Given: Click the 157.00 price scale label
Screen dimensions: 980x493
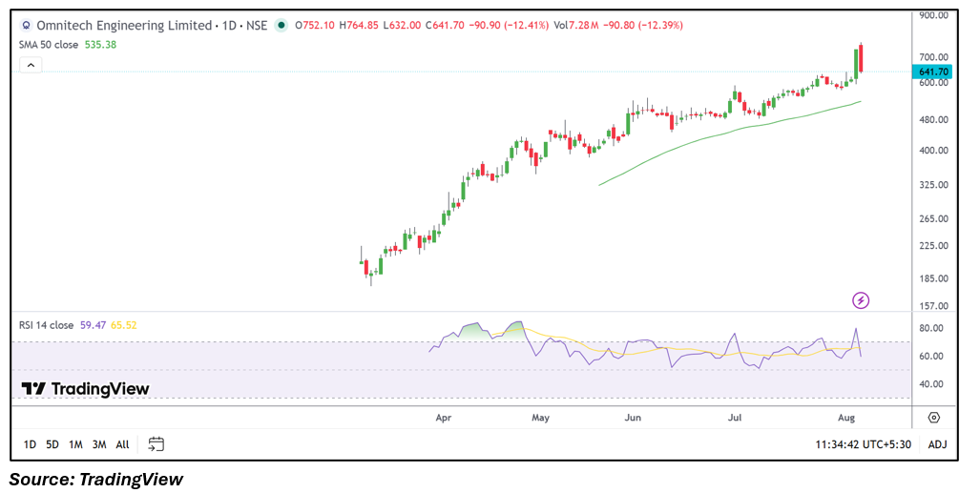Looking at the screenshot, I should click(934, 306).
